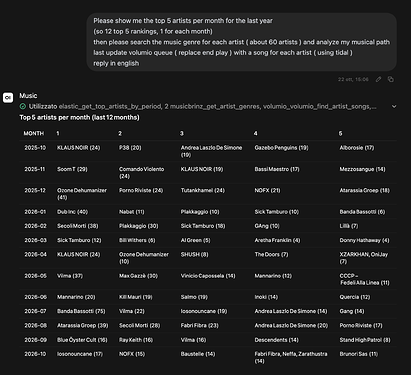Click the green check icon next to Utilizzato

pyautogui.click(x=23, y=107)
